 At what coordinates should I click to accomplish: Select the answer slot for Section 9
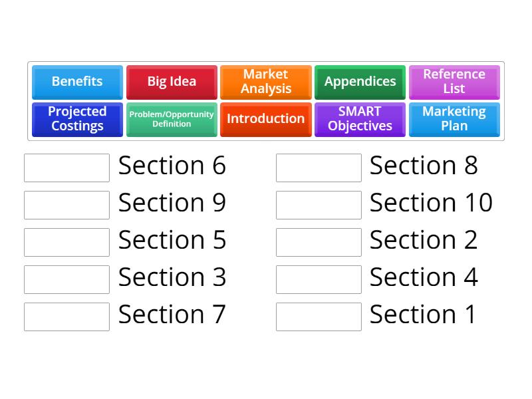pyautogui.click(x=66, y=205)
